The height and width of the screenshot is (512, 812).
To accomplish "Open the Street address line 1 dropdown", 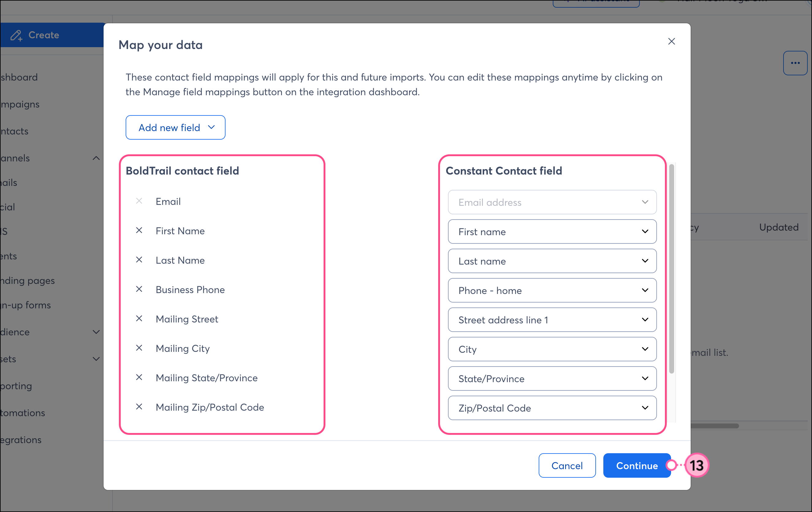I will tap(552, 319).
